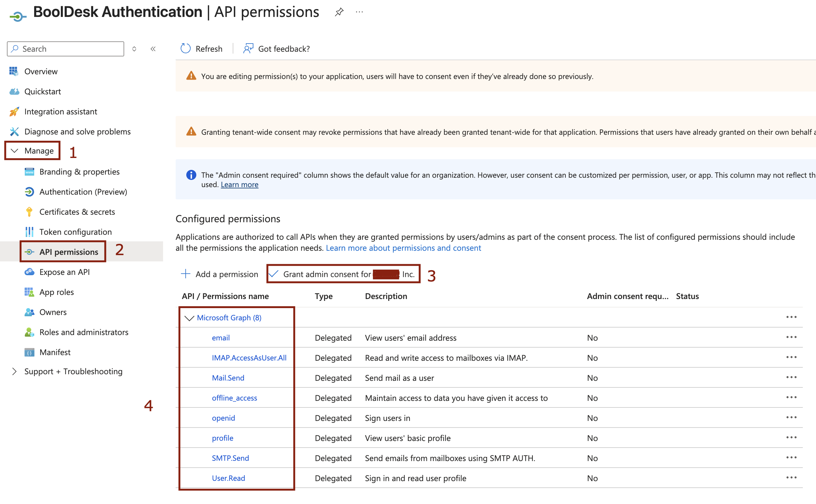Click into the sidebar Search field

pyautogui.click(x=70, y=49)
